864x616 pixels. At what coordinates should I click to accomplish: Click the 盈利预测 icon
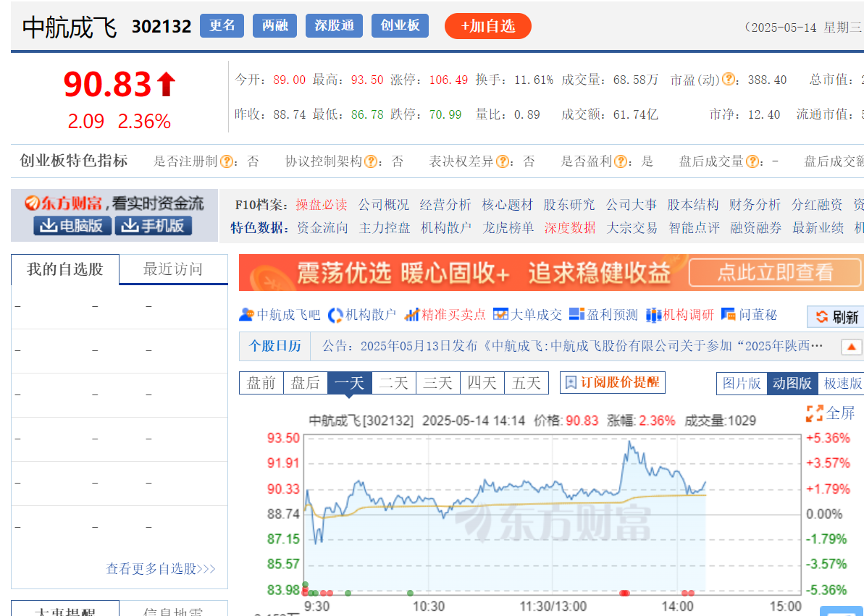tap(576, 314)
